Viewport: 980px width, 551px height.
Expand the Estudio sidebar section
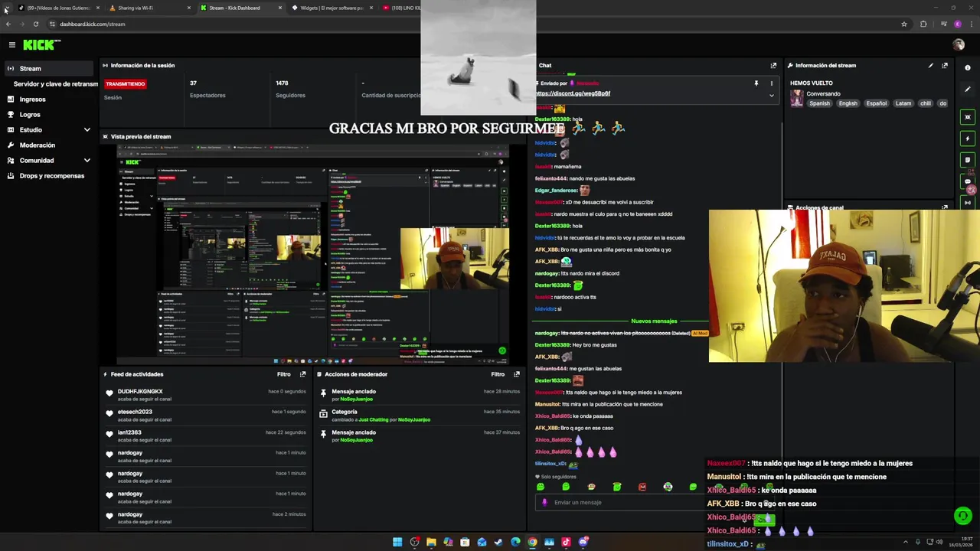point(87,129)
